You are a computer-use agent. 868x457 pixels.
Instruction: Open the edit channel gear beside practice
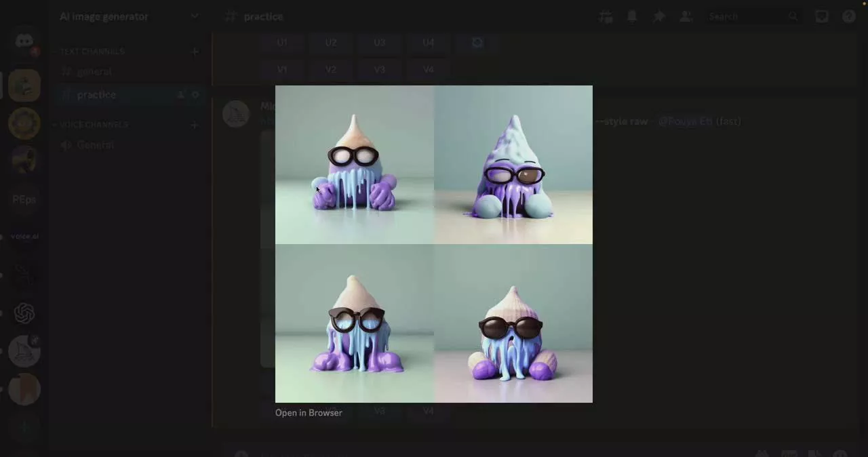[x=195, y=95]
